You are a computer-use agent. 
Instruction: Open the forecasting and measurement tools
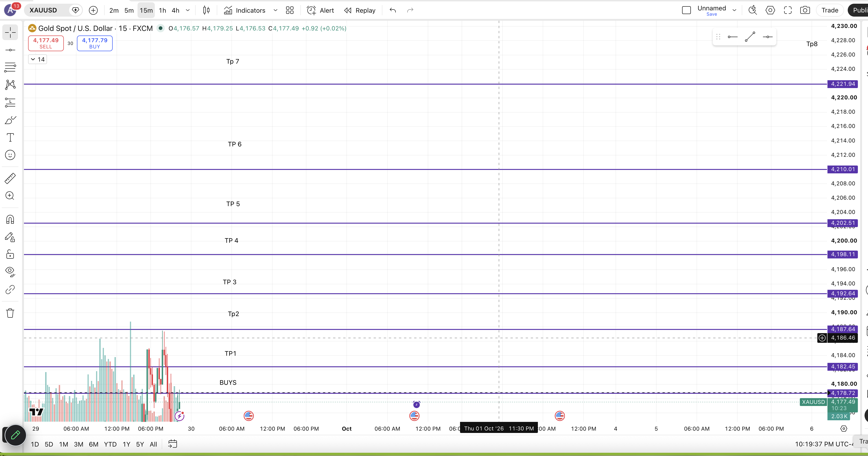pyautogui.click(x=10, y=102)
